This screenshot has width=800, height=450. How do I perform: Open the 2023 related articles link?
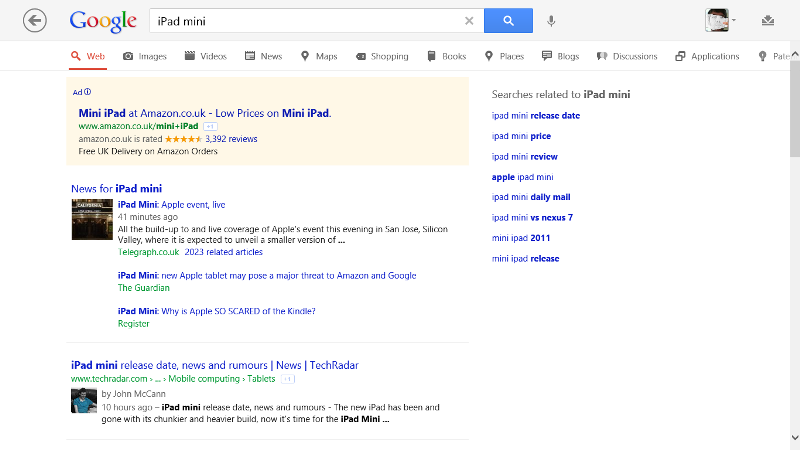tap(223, 252)
